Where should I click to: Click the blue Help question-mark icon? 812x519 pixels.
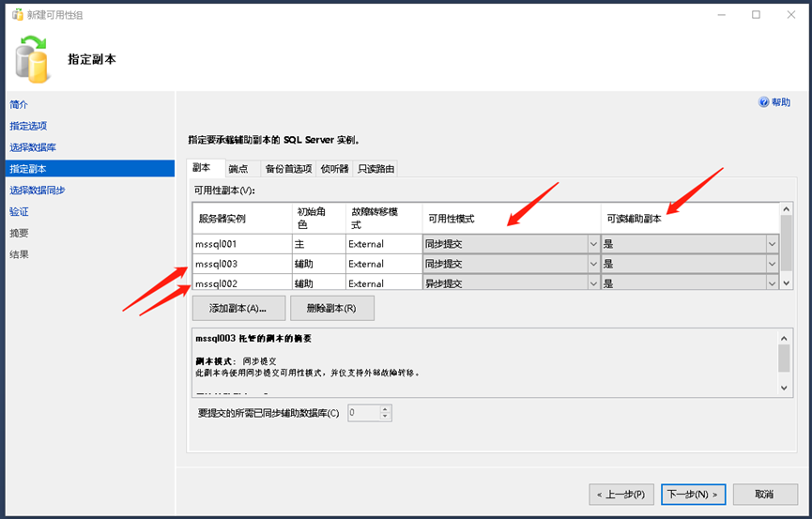tap(763, 102)
